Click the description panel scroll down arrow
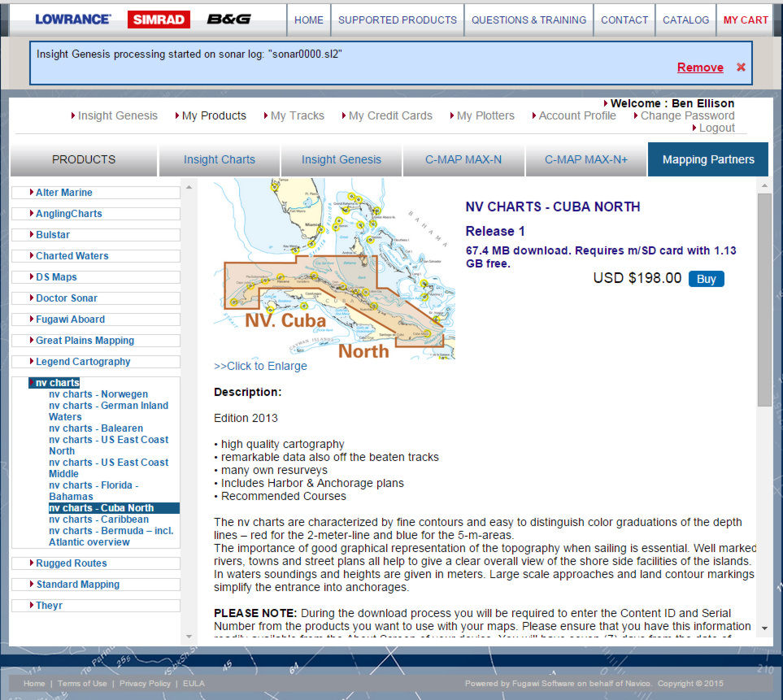The image size is (783, 700). [x=764, y=628]
